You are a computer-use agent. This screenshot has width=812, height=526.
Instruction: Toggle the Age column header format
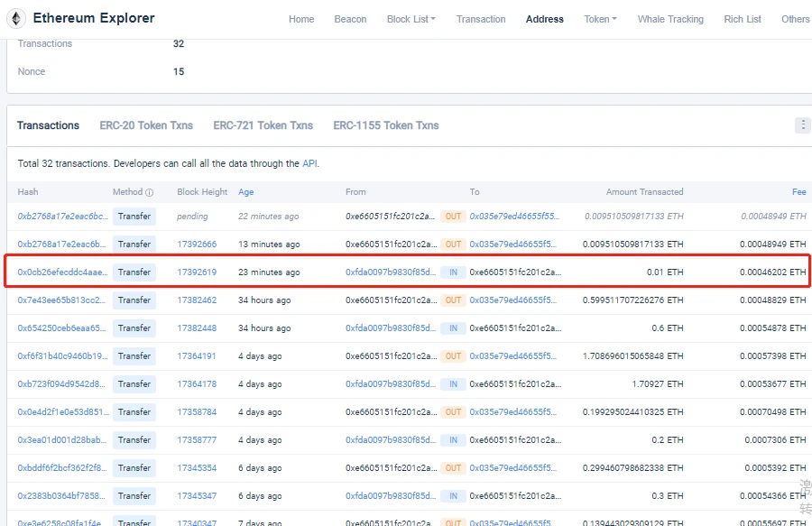(245, 192)
